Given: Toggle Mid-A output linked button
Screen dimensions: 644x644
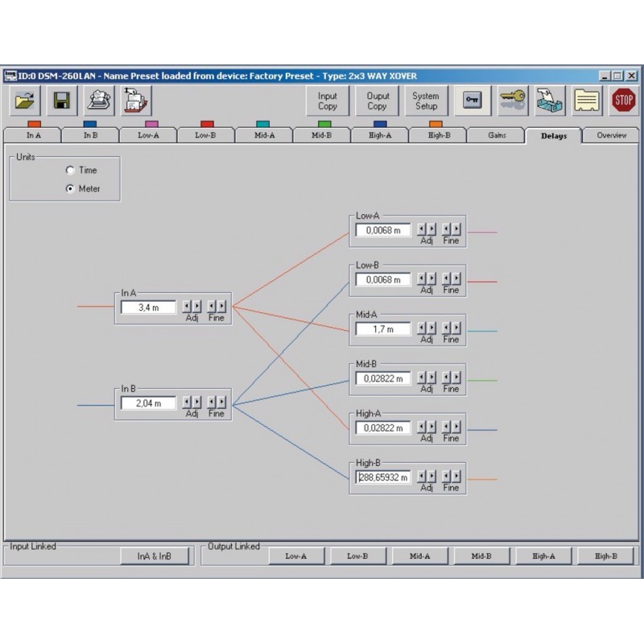Looking at the screenshot, I should [x=419, y=556].
